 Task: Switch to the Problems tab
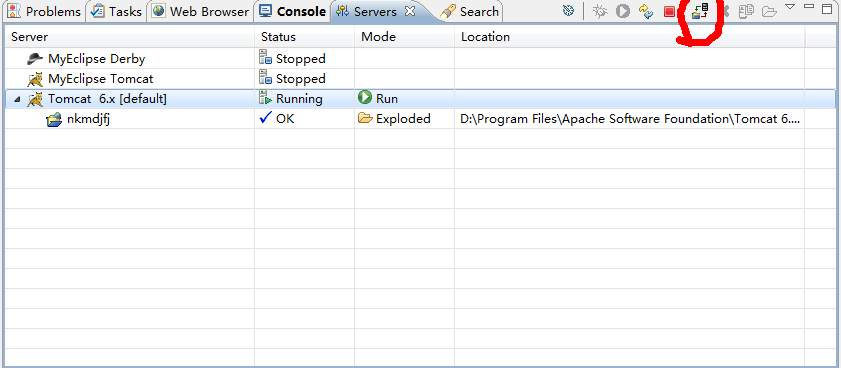(x=44, y=11)
